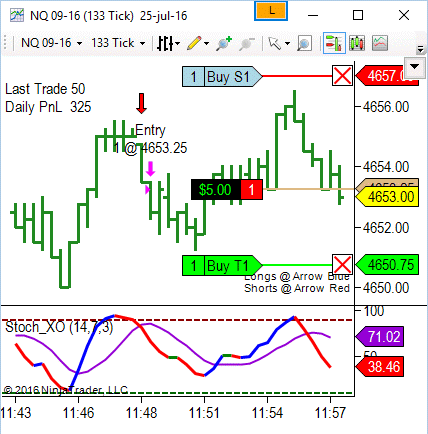
Task: Expand the drawing tools dropdown arrow
Action: point(206,43)
